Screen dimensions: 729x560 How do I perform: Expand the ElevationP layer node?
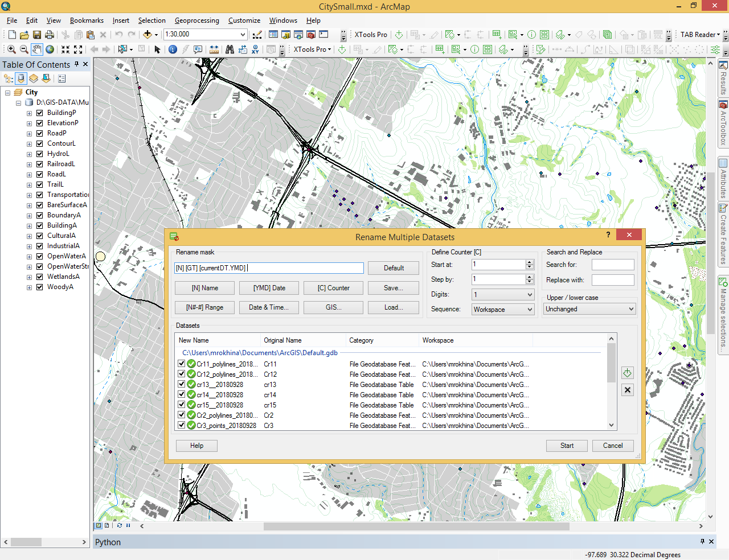[29, 123]
